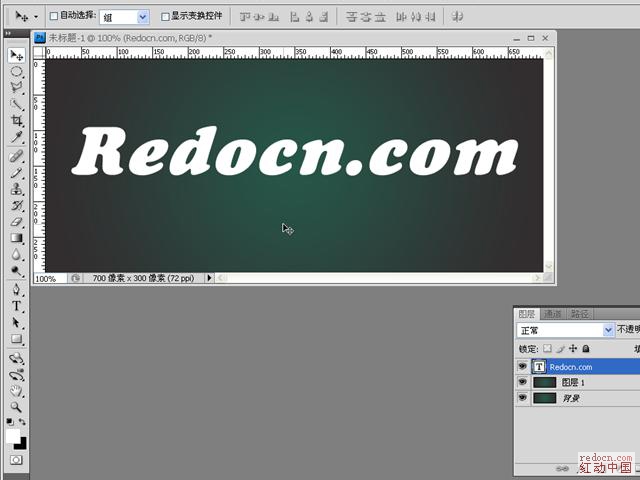Select the Move tool in the toolbox
Viewport: 640px width, 480px height.
[17, 55]
